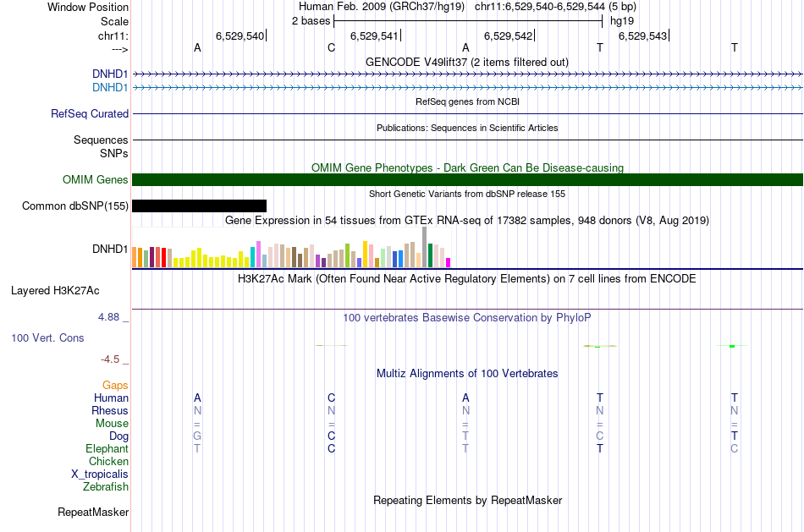Screen dimensions: 804x532
Task: Click the black dbSNP variant block
Action: coord(200,206)
